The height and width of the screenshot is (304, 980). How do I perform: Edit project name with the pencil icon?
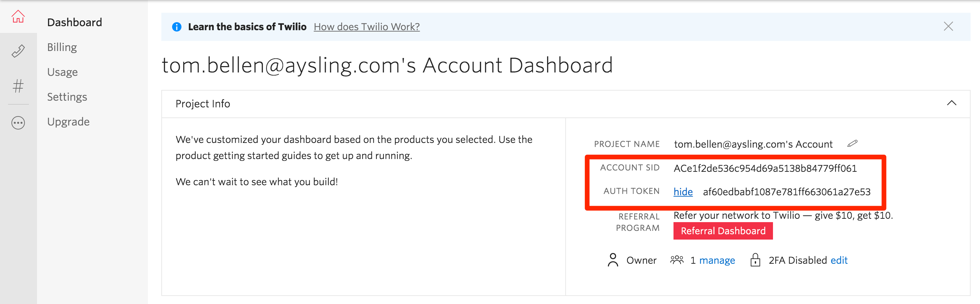point(852,144)
